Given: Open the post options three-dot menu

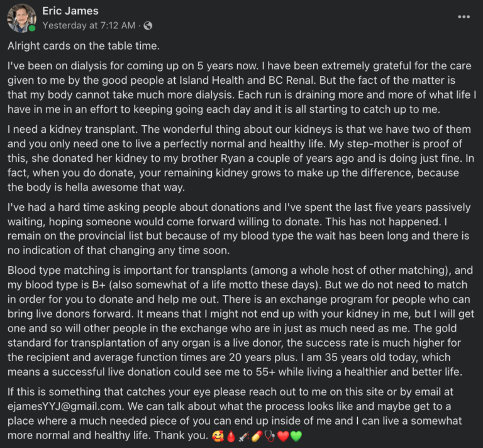Looking at the screenshot, I should pyautogui.click(x=464, y=17).
